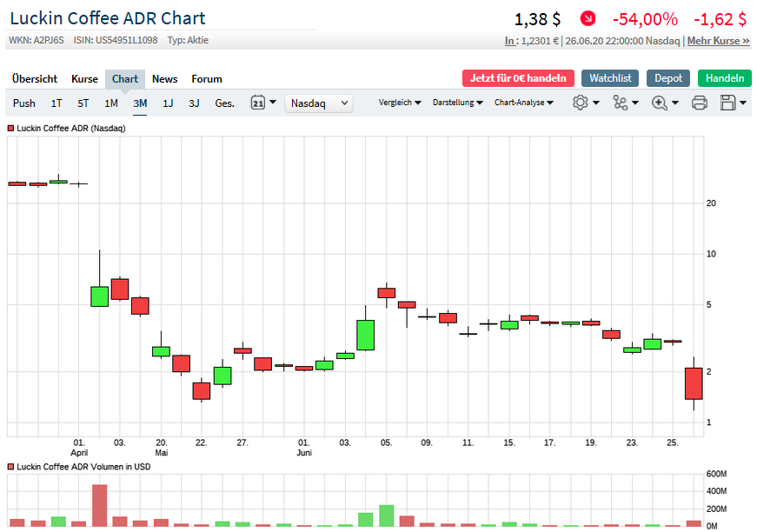Viewport: 757px width, 532px height.
Task: Open the Nasdaq exchange combo box
Action: 319,103
